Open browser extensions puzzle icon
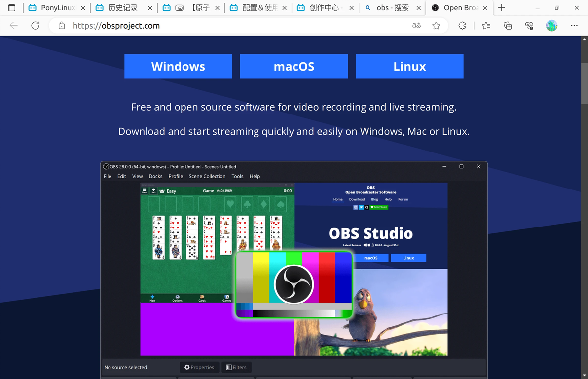 [x=462, y=26]
